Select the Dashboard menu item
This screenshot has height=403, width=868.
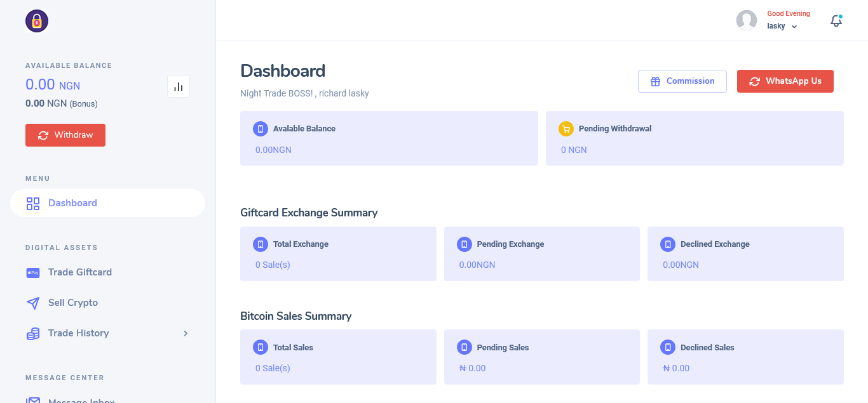pos(72,203)
